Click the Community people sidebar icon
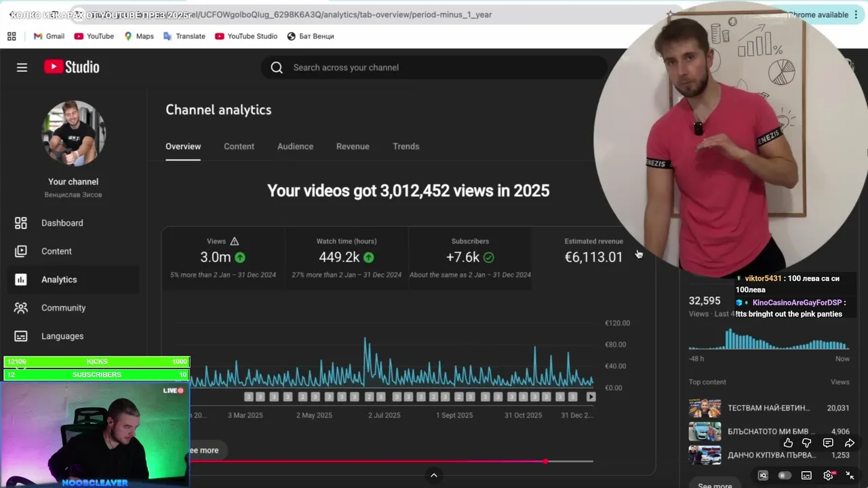The width and height of the screenshot is (868, 488). click(x=21, y=308)
